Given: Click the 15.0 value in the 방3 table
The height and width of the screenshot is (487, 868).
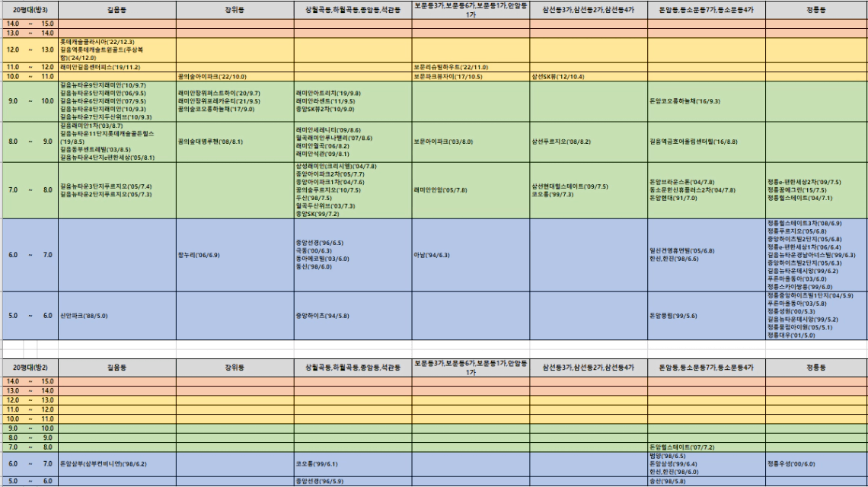Looking at the screenshot, I should [48, 24].
